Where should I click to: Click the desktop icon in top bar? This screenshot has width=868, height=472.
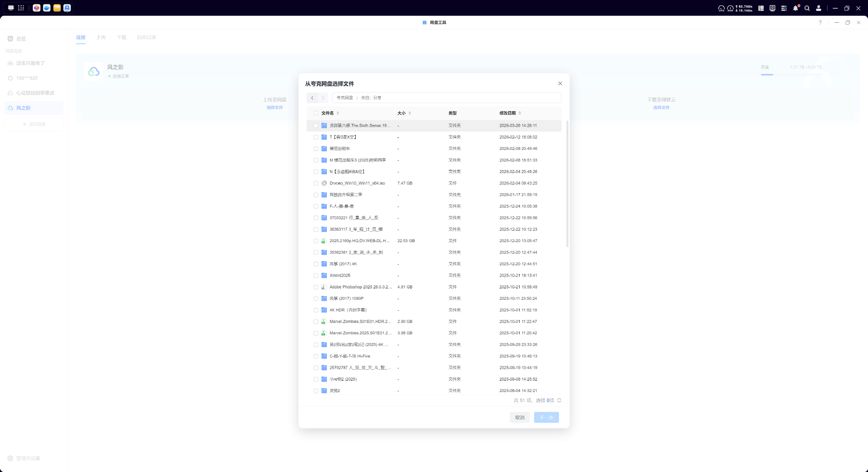(11, 8)
